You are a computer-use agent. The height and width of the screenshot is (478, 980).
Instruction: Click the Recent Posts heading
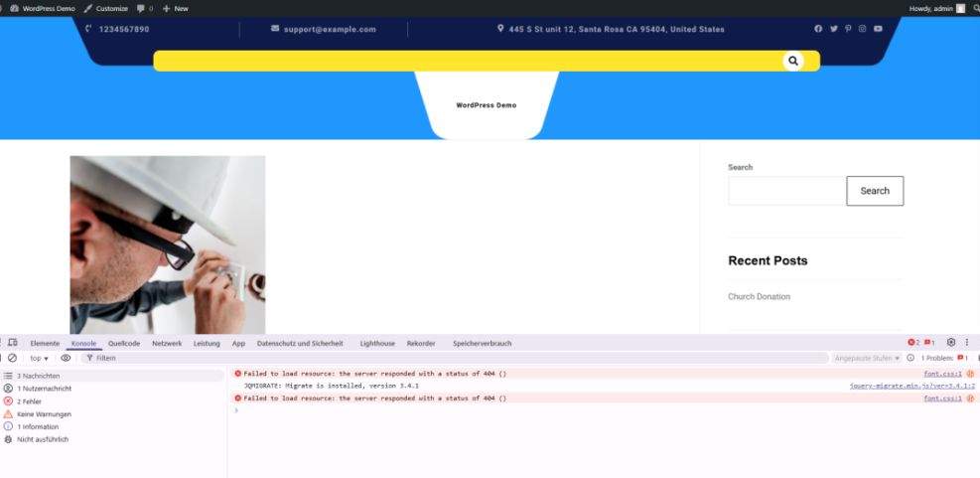click(769, 260)
